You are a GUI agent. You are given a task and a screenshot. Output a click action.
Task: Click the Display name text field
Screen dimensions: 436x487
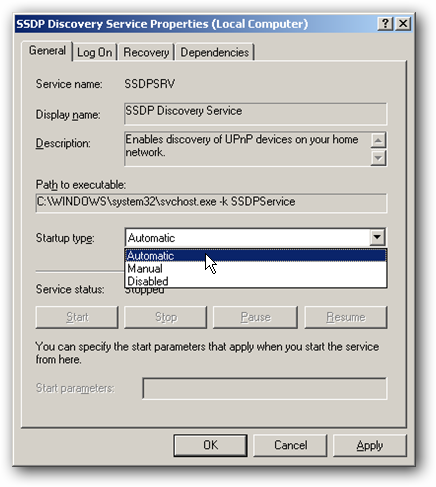click(255, 114)
